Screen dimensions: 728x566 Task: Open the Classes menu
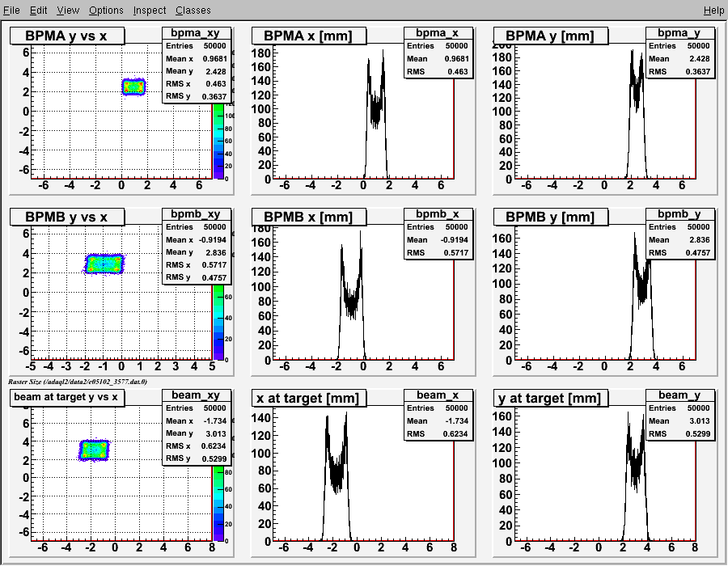[193, 11]
